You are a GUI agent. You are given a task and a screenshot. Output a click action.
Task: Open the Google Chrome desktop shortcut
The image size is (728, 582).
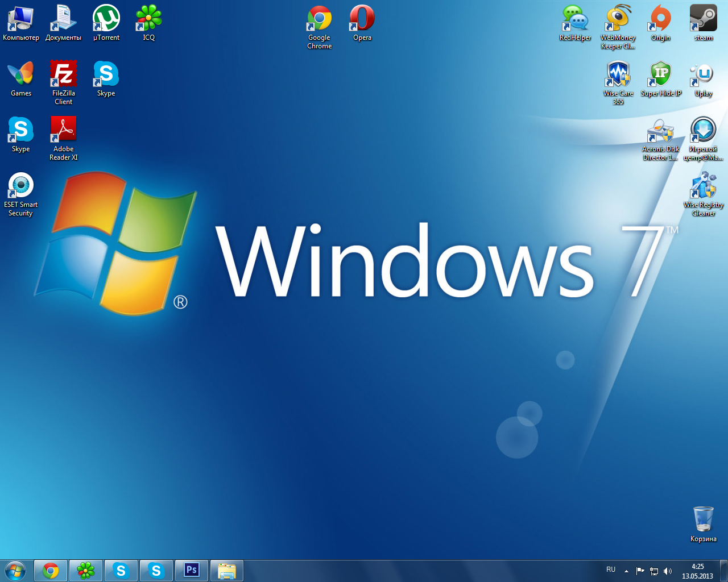(320, 27)
